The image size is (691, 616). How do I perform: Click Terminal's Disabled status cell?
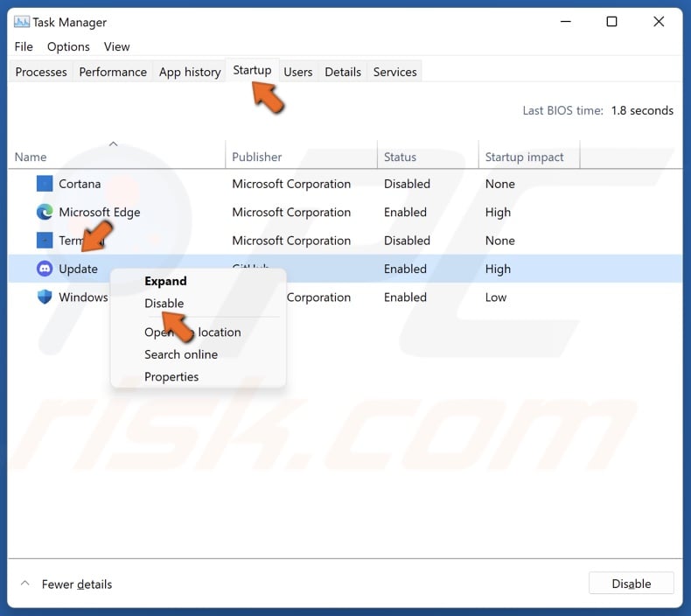point(407,241)
